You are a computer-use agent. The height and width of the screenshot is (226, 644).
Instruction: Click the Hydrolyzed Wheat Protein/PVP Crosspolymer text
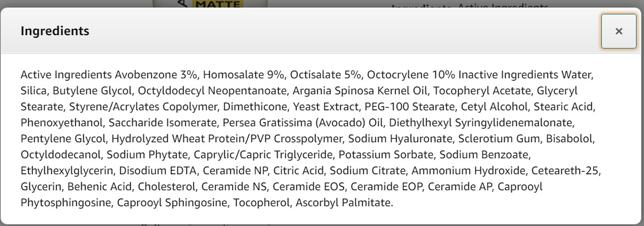pos(227,139)
